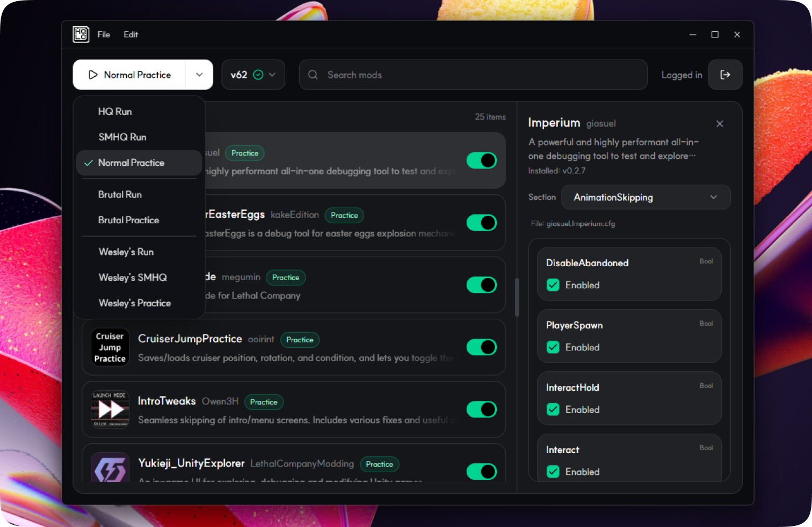Uncheck DisableAbandoned Enabled checkbox

click(x=553, y=285)
